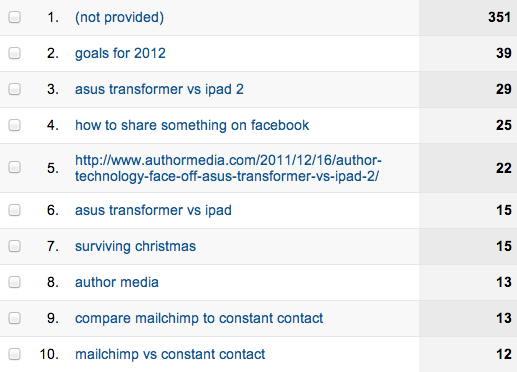517x372 pixels.
Task: Check the box for (not provided) row
Action: (14, 17)
